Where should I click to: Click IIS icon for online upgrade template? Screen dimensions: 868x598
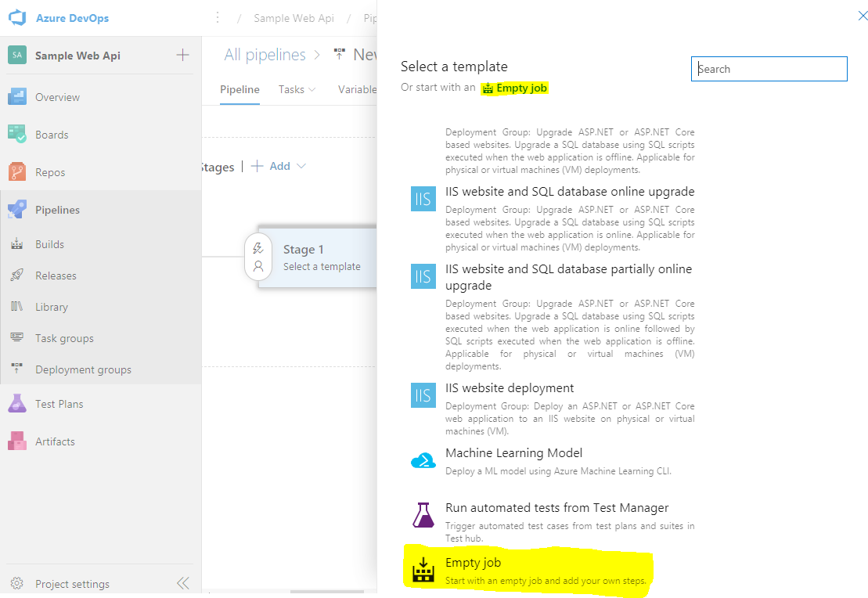coord(423,199)
